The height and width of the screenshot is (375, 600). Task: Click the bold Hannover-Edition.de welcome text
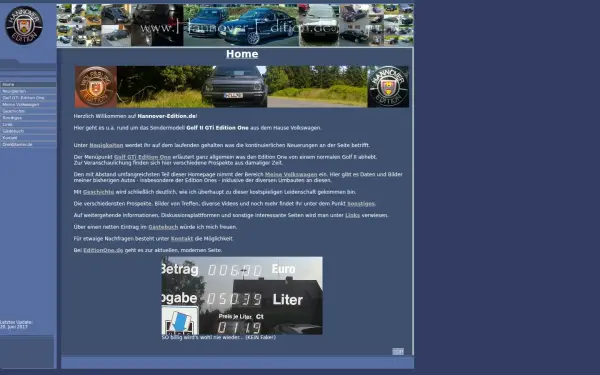167,116
